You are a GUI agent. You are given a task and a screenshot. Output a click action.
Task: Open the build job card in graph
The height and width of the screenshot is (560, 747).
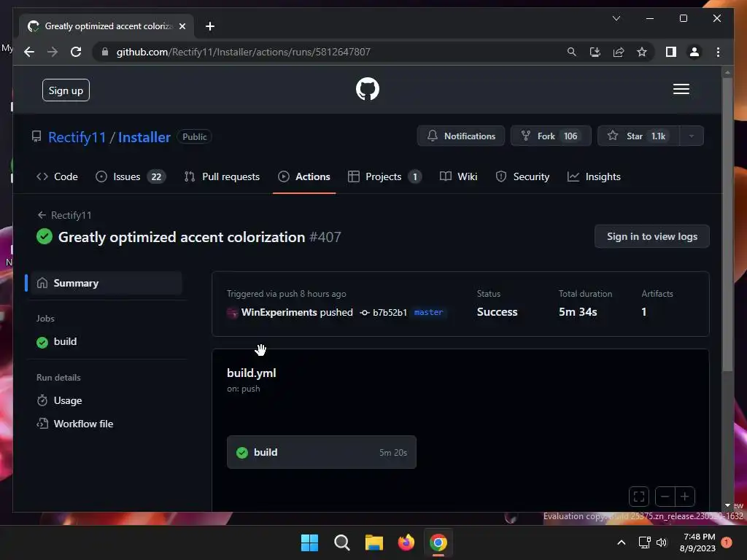pos(322,452)
